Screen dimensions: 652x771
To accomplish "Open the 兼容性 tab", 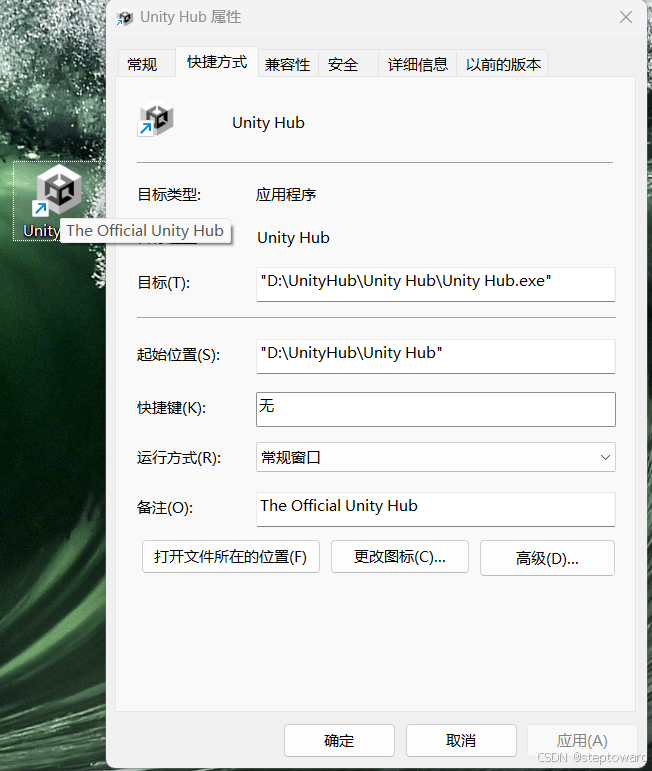I will pyautogui.click(x=288, y=64).
